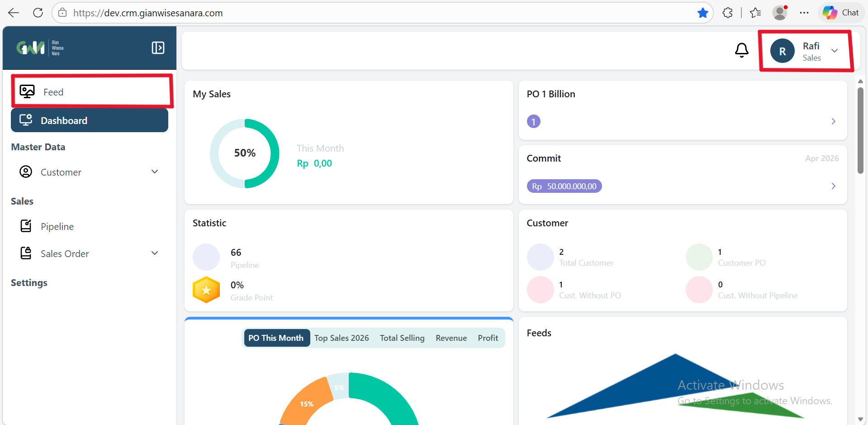
Task: Click the notification bell icon
Action: pyautogui.click(x=741, y=50)
